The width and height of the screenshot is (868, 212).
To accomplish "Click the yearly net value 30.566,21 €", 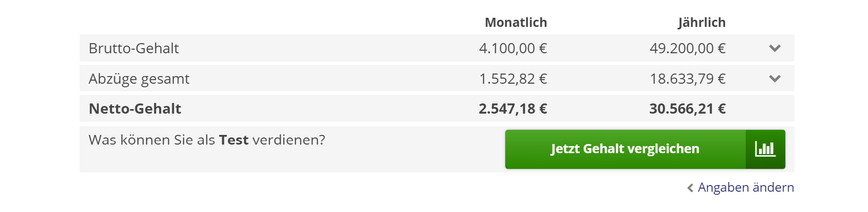I will (x=687, y=109).
